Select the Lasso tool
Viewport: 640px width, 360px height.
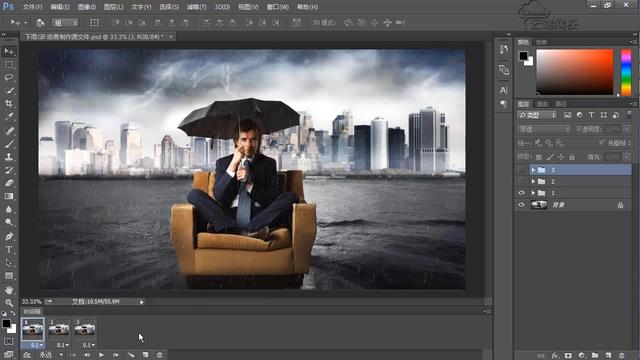[x=9, y=78]
